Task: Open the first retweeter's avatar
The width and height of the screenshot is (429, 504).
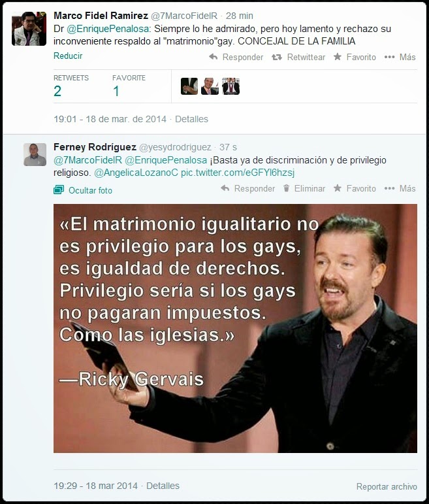Action: pyautogui.click(x=189, y=86)
